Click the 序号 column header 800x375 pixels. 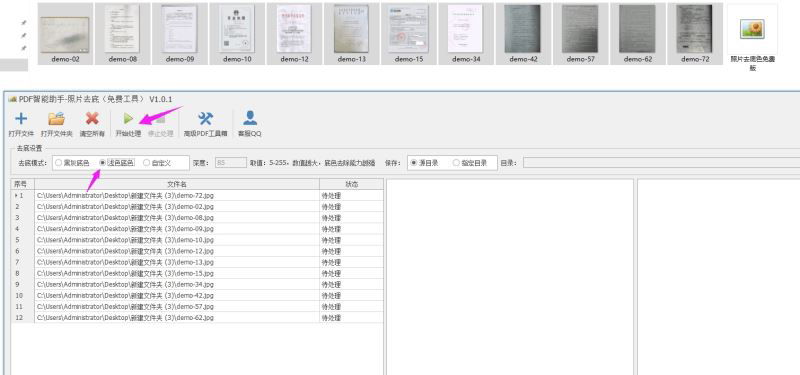pyautogui.click(x=23, y=184)
